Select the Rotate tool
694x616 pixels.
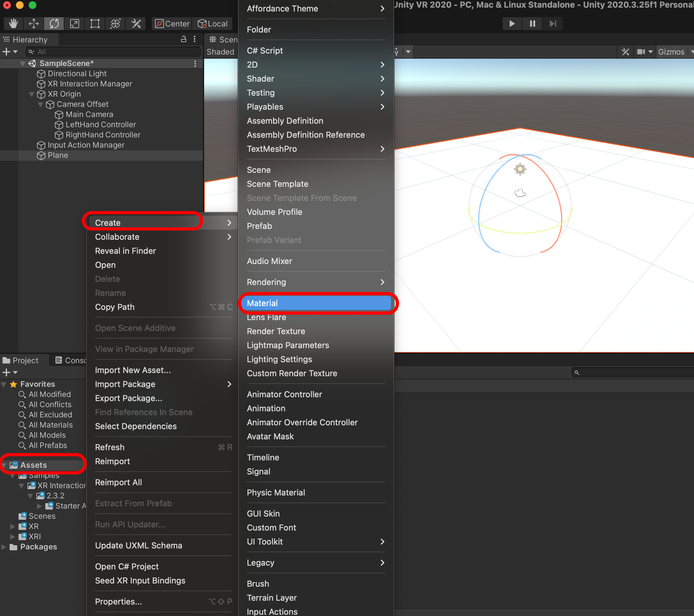54,24
